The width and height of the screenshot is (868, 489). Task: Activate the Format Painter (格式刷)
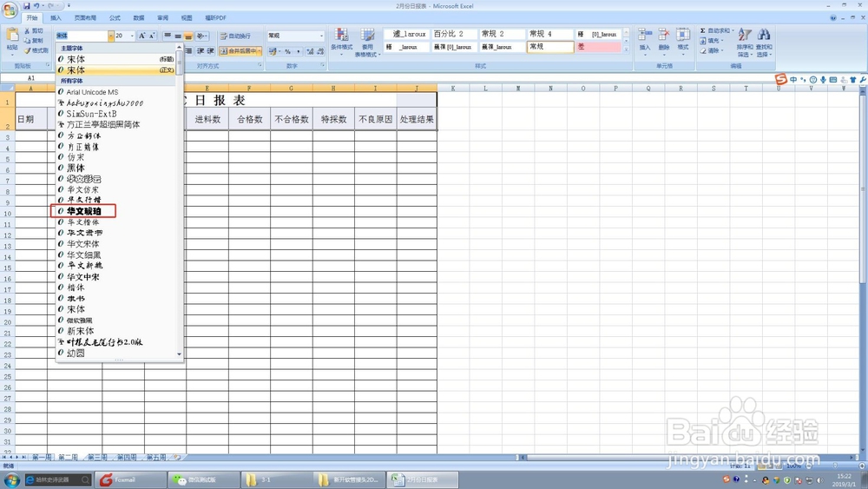(36, 50)
